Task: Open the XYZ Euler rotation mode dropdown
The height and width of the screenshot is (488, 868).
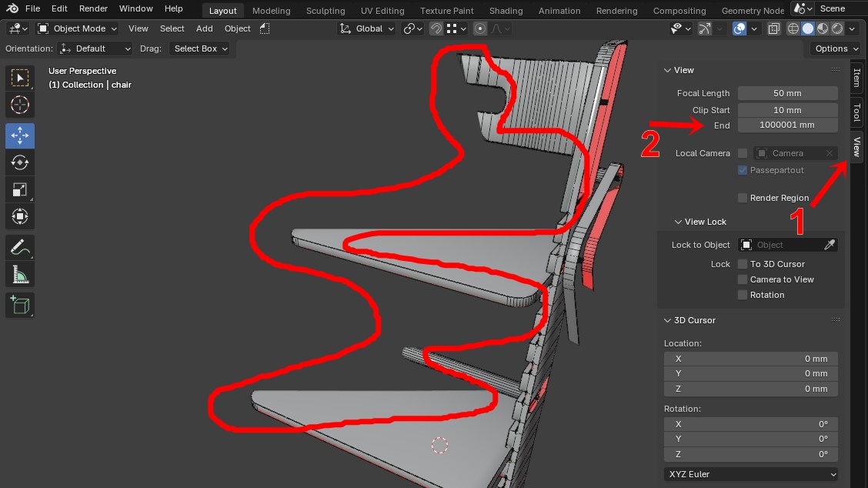Action: click(x=750, y=474)
